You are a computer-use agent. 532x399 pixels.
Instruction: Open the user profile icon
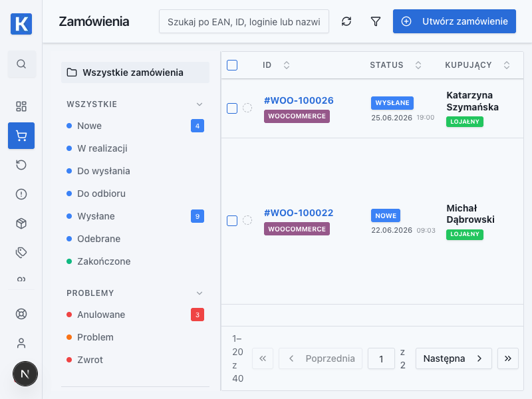[21, 343]
